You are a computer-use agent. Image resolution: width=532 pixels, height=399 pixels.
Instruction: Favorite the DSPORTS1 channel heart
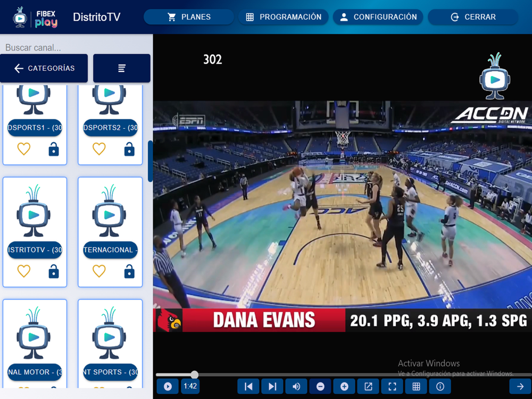(x=24, y=149)
